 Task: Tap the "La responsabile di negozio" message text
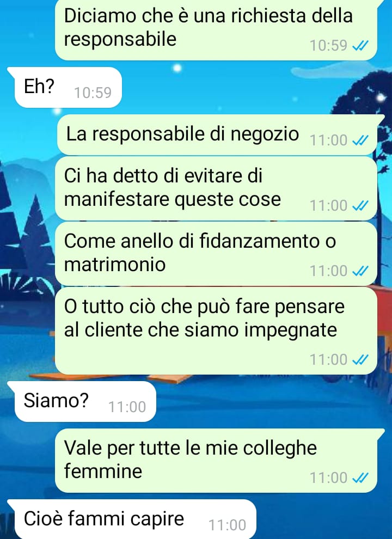[x=182, y=134]
